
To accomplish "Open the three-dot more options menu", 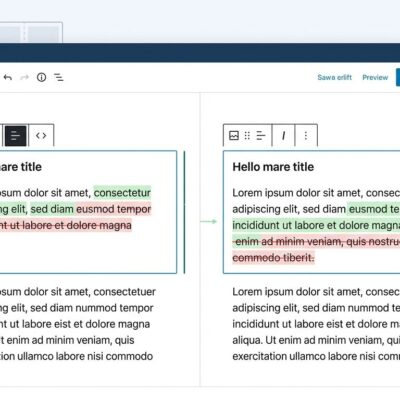I will 306,136.
